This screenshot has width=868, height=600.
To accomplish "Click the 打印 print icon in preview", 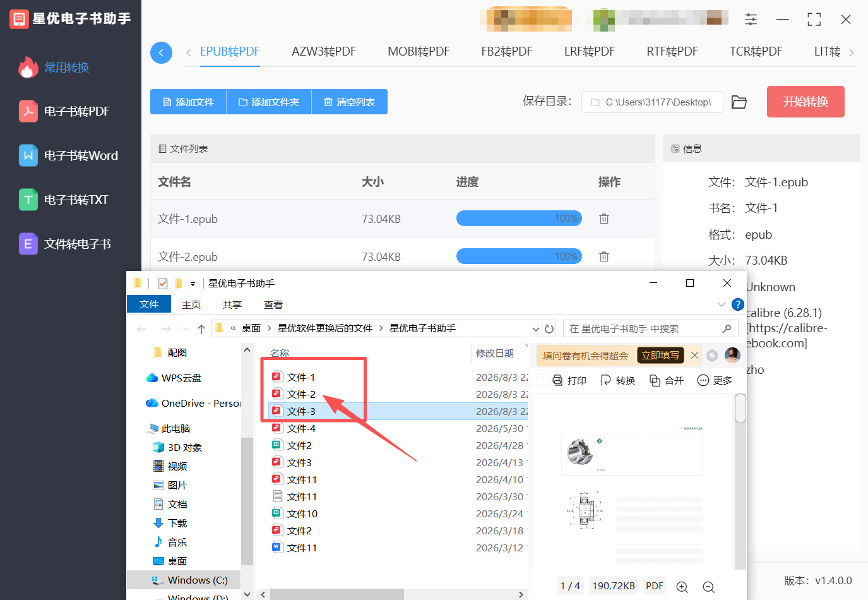I will [557, 380].
